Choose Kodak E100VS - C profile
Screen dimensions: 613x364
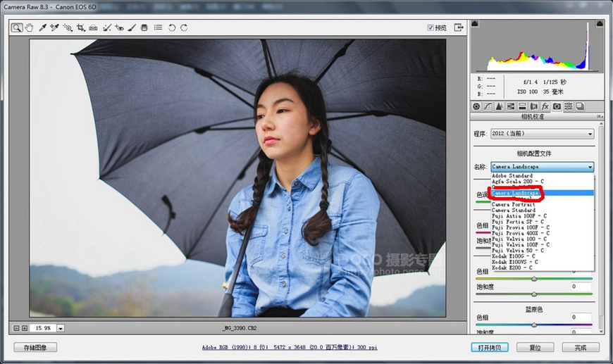click(x=543, y=262)
